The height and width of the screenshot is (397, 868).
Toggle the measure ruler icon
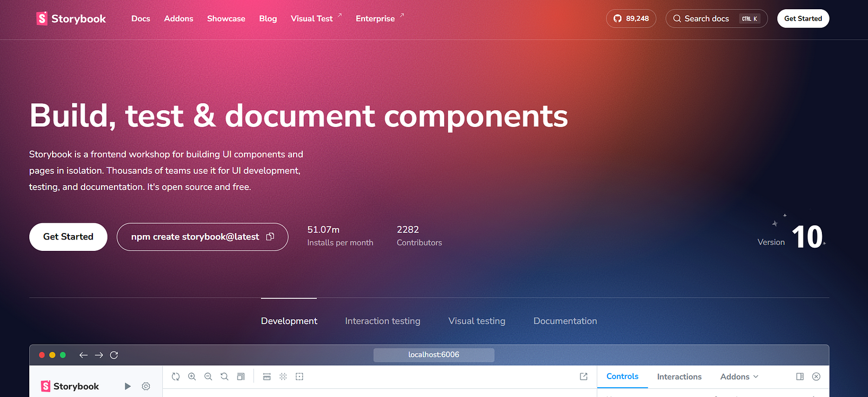coord(267,376)
